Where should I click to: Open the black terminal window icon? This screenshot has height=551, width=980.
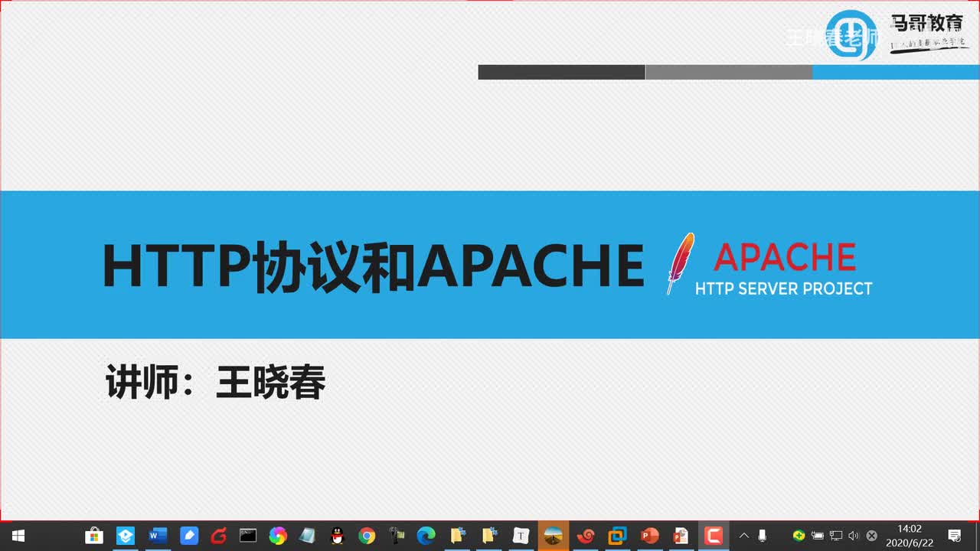pos(248,536)
